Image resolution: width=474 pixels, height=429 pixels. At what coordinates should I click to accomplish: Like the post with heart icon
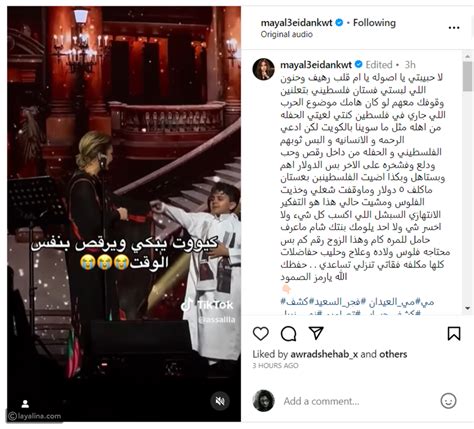[x=261, y=333]
